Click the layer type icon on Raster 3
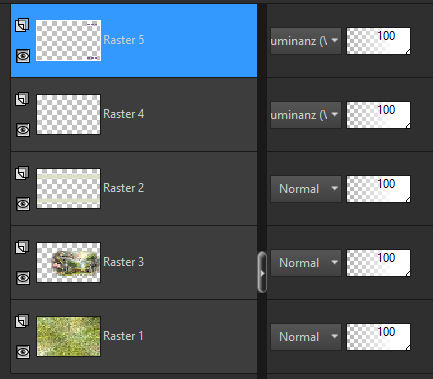 pyautogui.click(x=22, y=247)
